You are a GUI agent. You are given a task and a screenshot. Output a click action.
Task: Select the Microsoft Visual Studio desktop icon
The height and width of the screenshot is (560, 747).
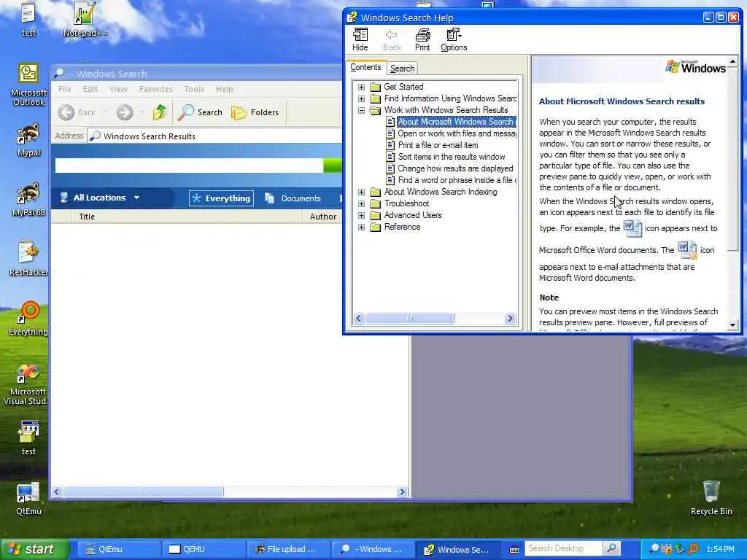27,385
